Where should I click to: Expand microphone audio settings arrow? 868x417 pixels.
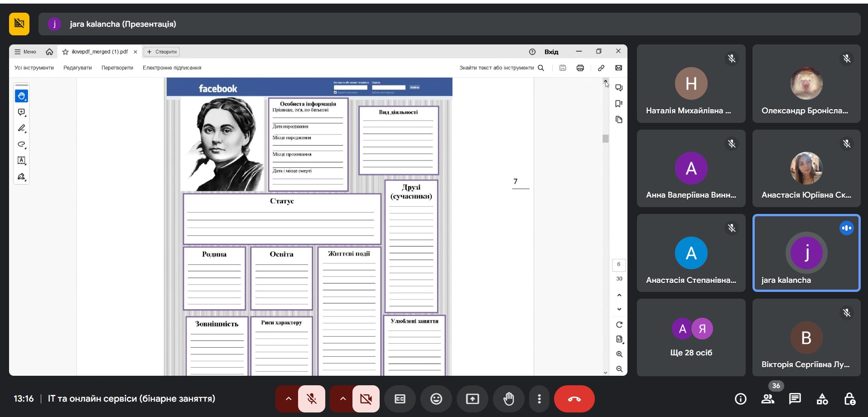click(x=288, y=399)
